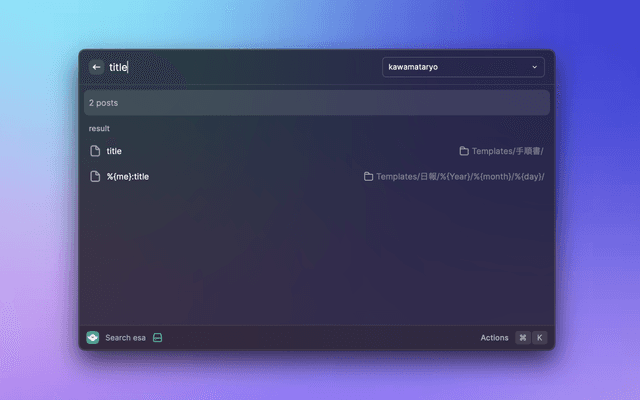Image resolution: width=640 pixels, height=400 pixels.
Task: Click the "result" section header
Action: point(99,129)
